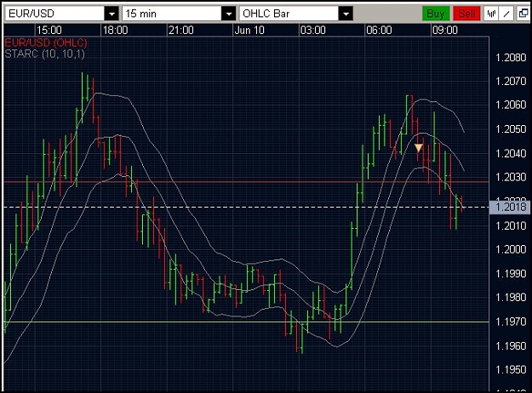
Task: Click the highlighted 1.2018 current price tag
Action: point(510,207)
